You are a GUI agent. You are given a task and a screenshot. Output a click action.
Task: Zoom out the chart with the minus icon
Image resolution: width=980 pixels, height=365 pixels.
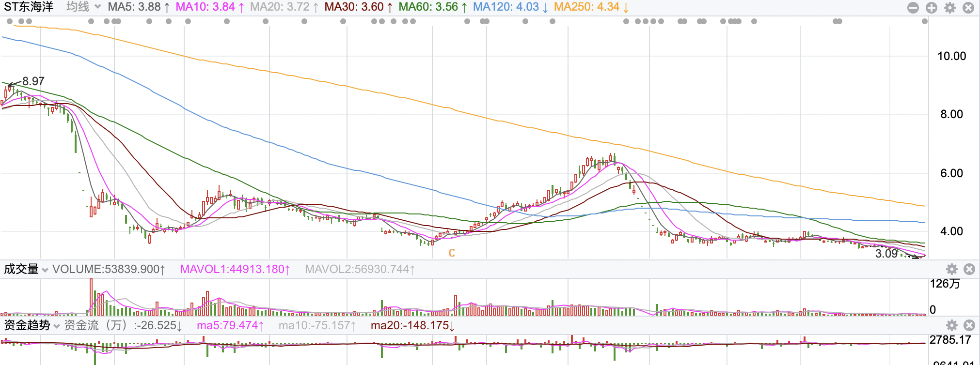click(x=913, y=8)
